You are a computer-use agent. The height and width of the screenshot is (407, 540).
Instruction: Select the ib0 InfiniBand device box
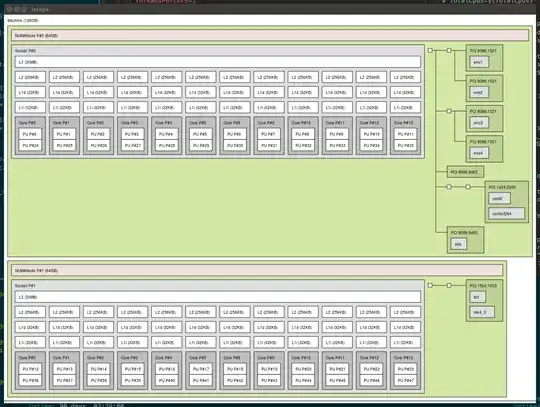477,297
